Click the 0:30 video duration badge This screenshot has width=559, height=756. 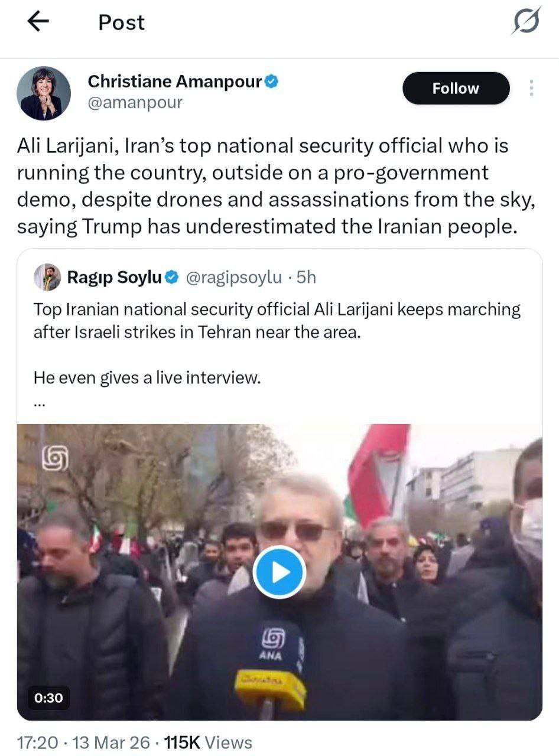48,698
